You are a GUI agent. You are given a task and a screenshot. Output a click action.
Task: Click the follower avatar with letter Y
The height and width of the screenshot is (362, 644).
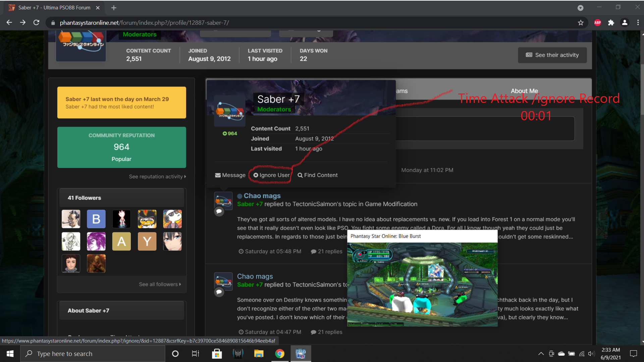tap(147, 241)
